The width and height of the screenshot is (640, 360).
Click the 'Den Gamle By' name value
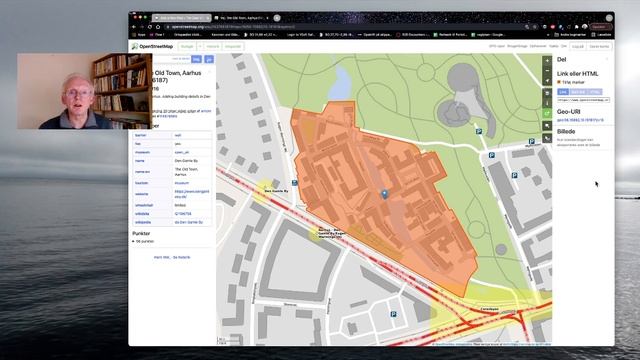coord(186,161)
